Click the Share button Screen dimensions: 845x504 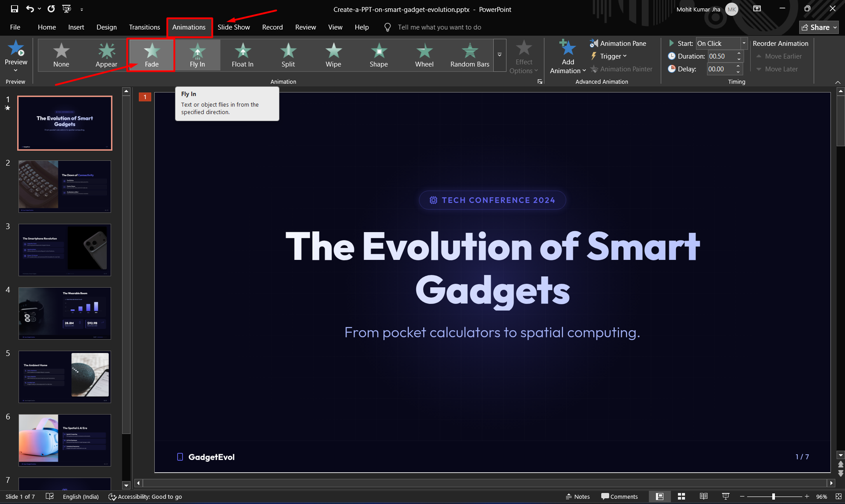pos(819,27)
